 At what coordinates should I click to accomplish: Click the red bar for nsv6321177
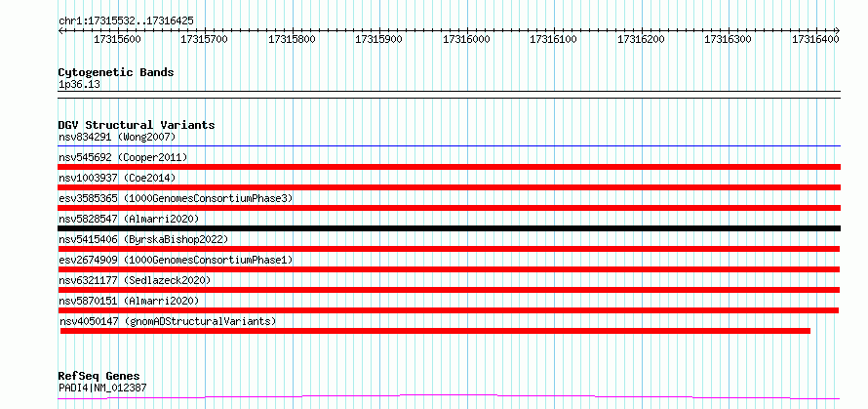(x=449, y=290)
